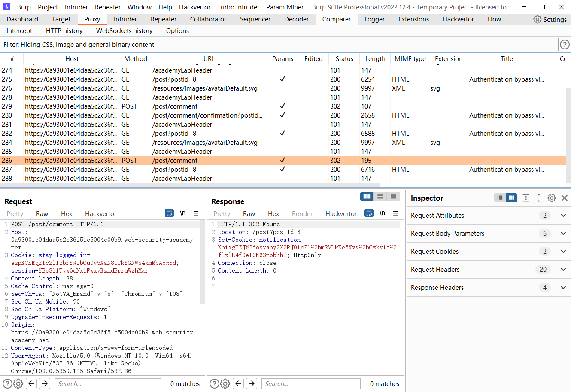Expand all Inspector sections icon
This screenshot has width=571, height=392.
526,198
